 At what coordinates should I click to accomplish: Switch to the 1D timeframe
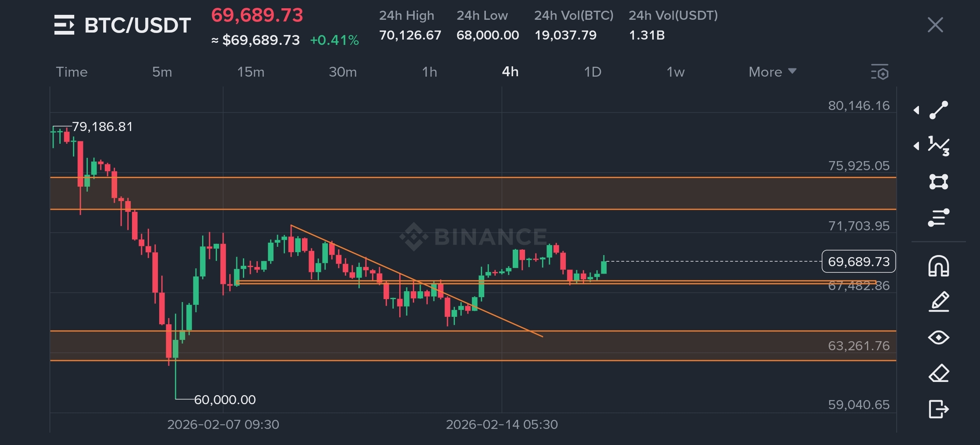pyautogui.click(x=593, y=72)
